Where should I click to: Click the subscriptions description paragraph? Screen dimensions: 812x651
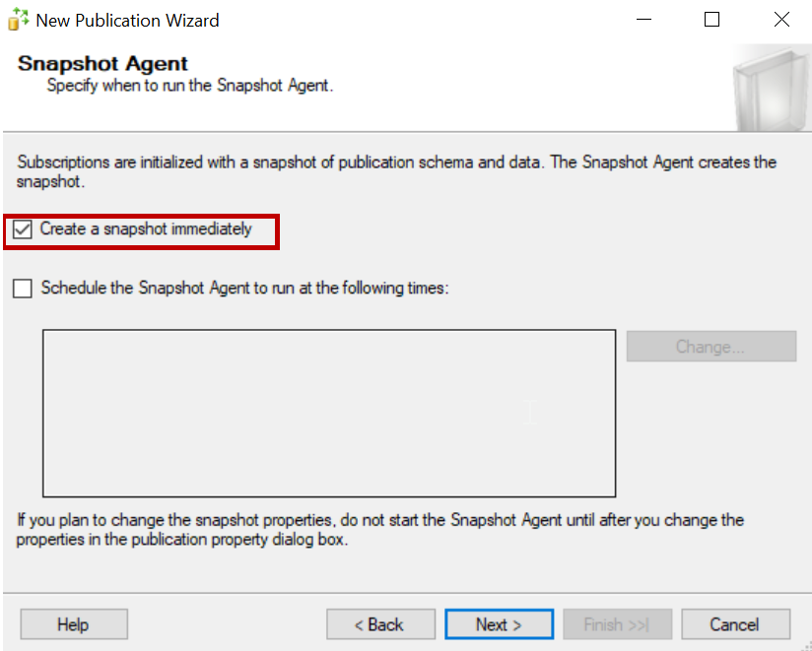click(x=396, y=171)
